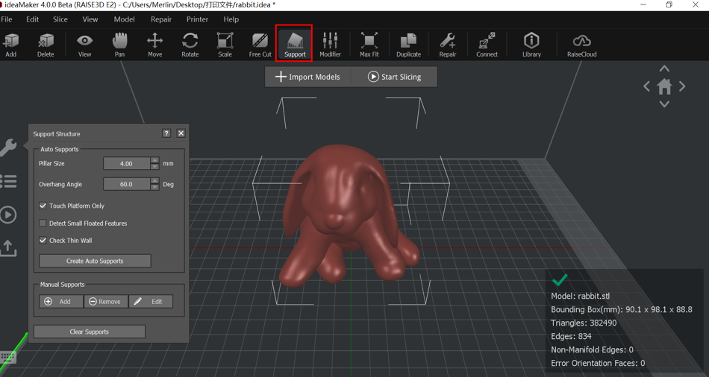This screenshot has width=710, height=377.
Task: Decrease Pillar Size with down arrow
Action: [x=155, y=167]
